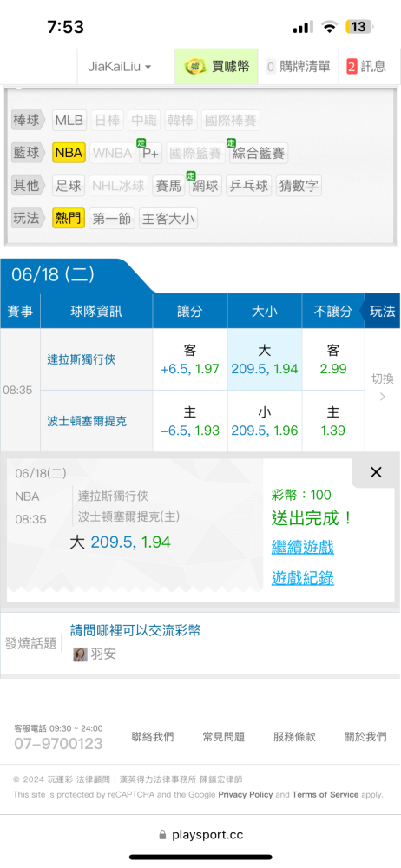Open topic 請問哪裡可以交流彩幣
The height and width of the screenshot is (868, 401).
click(135, 630)
